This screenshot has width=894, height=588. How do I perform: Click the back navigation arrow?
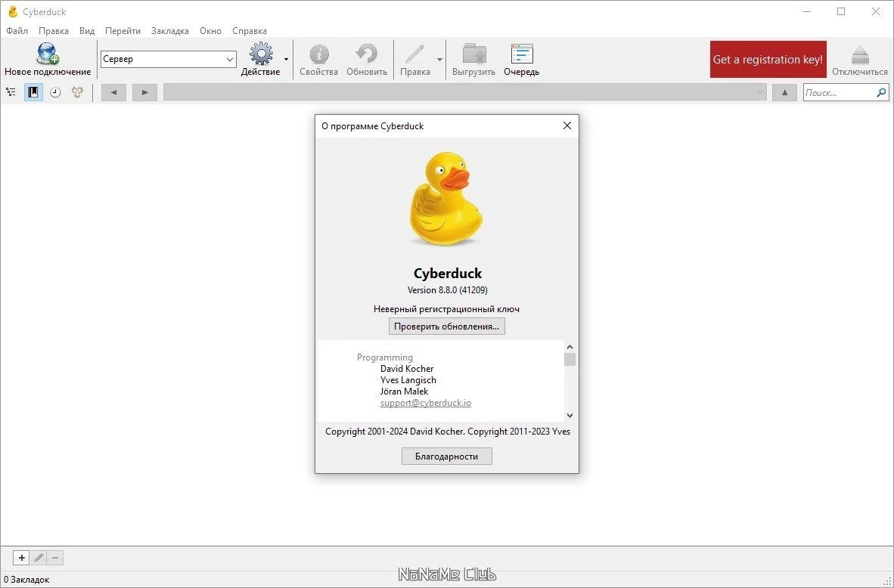tap(114, 92)
